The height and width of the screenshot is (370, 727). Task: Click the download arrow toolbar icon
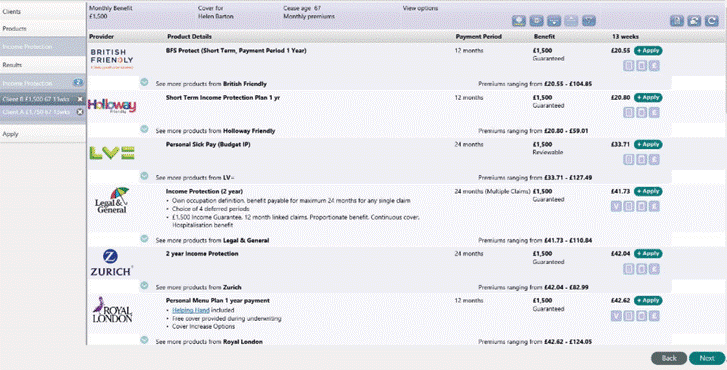click(x=554, y=21)
